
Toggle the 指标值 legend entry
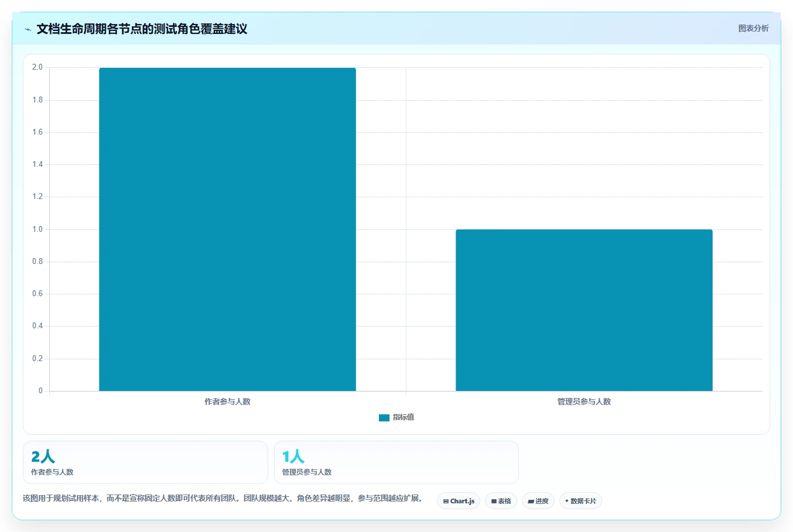(x=396, y=417)
